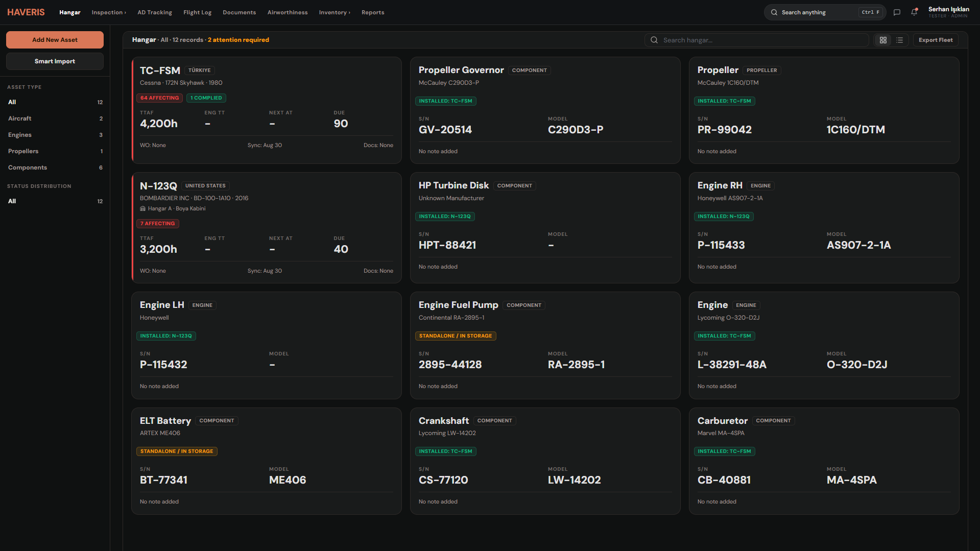Expand the Inventory menu

pos(334,12)
